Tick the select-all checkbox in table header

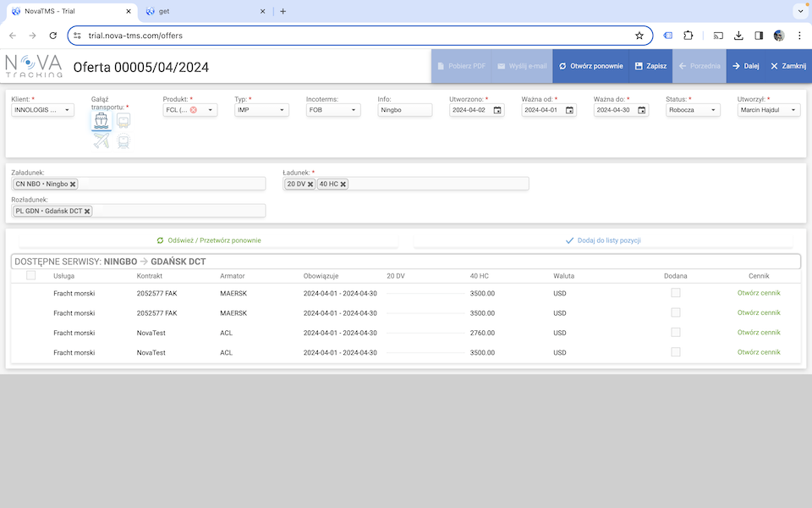pyautogui.click(x=31, y=275)
